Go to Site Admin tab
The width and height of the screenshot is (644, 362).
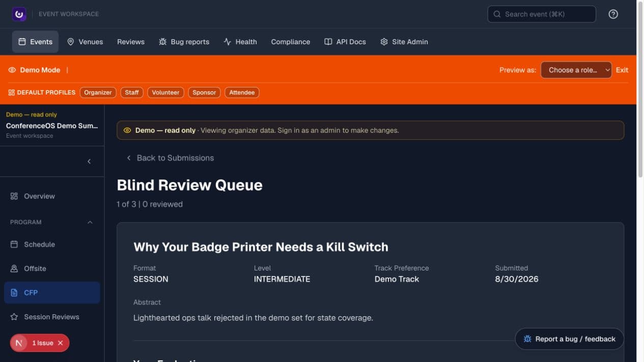click(x=404, y=42)
